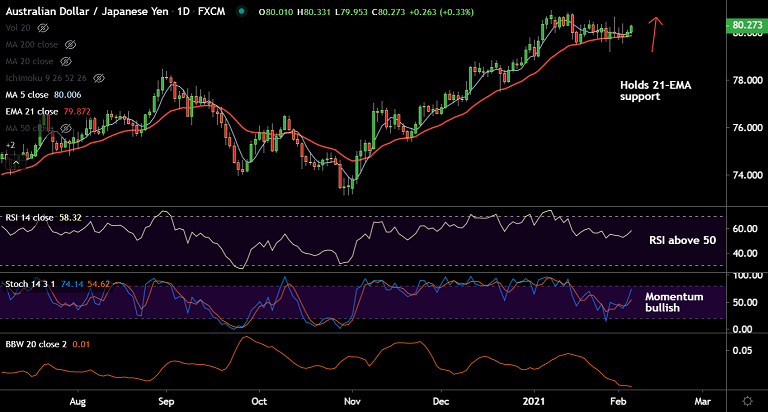768x412 pixels.
Task: Click the RSI 60.00 axis label
Action: click(745, 229)
